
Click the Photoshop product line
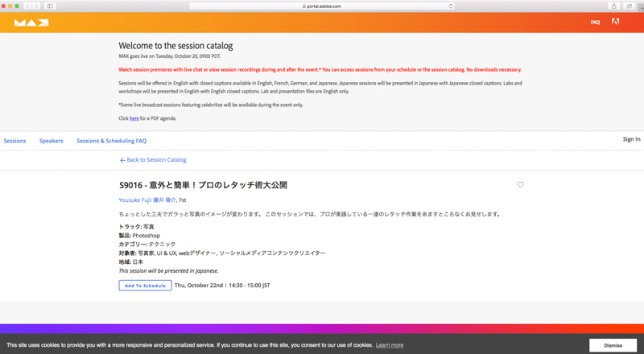(139, 235)
